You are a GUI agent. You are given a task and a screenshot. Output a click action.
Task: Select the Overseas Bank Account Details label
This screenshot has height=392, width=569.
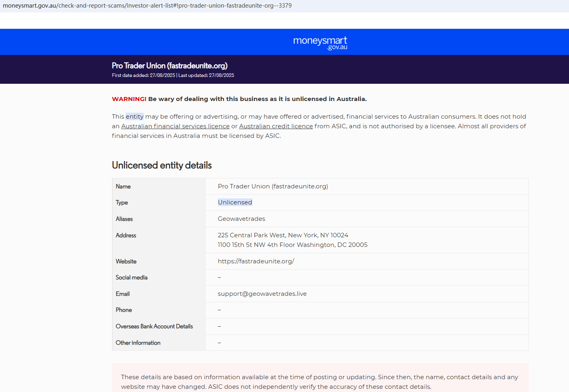pos(154,326)
